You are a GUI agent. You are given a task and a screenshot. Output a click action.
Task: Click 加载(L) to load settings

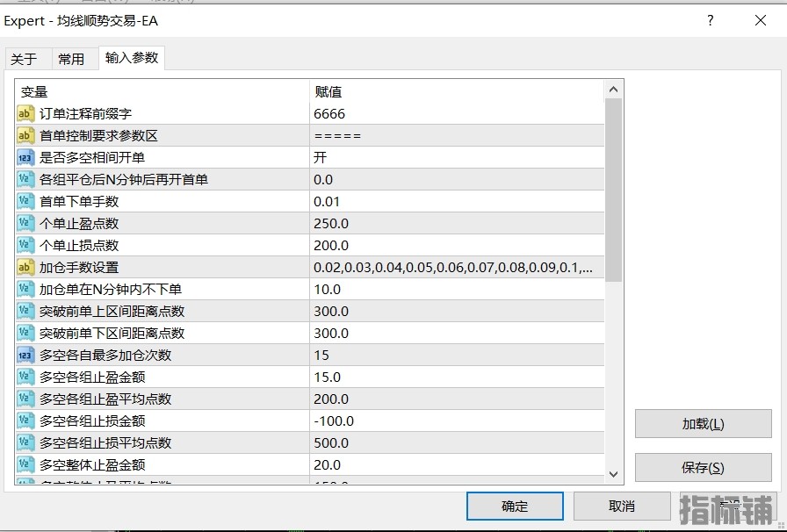(x=704, y=424)
